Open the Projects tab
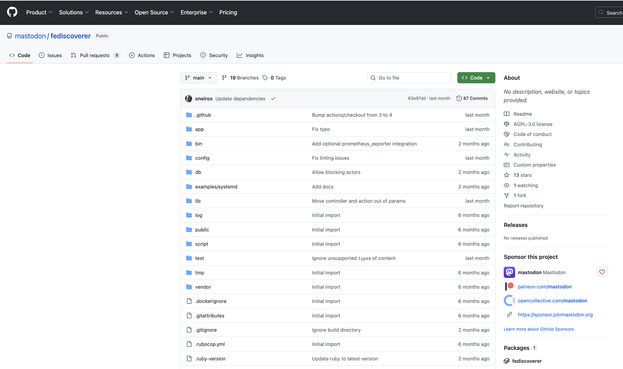This screenshot has width=623, height=369. coord(177,55)
